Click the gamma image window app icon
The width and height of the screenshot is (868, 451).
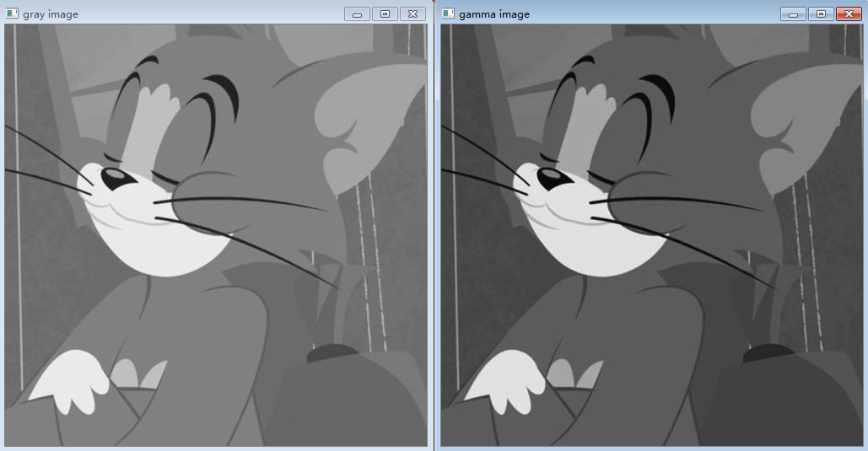[x=449, y=13]
